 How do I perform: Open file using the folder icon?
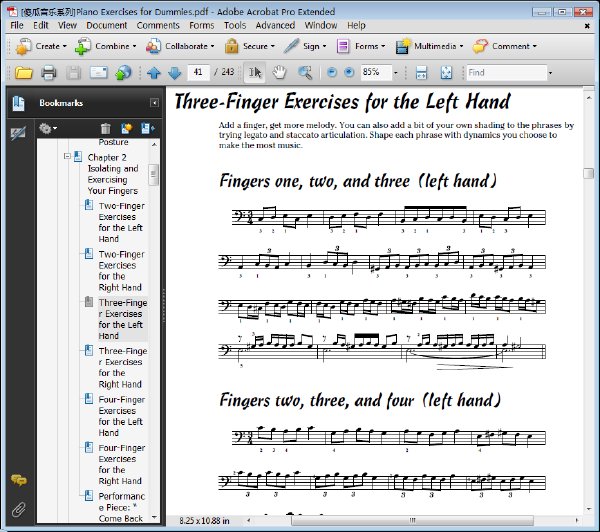(x=23, y=72)
